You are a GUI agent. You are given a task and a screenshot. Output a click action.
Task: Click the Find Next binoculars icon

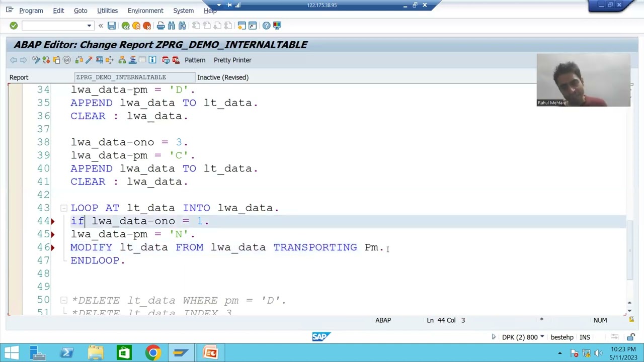182,26
